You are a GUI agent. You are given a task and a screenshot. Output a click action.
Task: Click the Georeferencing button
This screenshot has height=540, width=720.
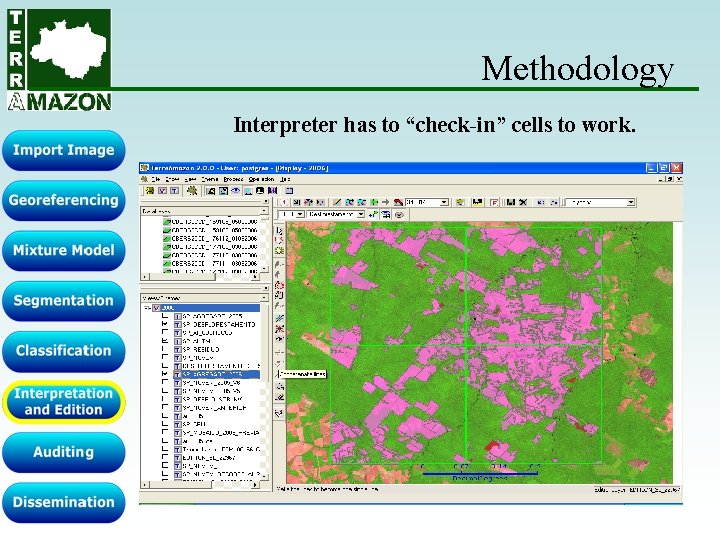click(x=63, y=200)
